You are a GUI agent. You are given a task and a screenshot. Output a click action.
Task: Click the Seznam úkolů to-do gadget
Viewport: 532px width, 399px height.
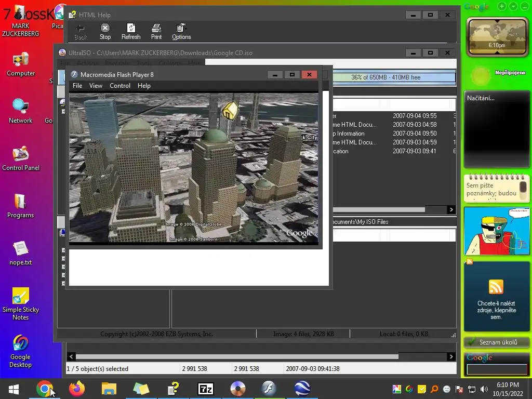(497, 342)
